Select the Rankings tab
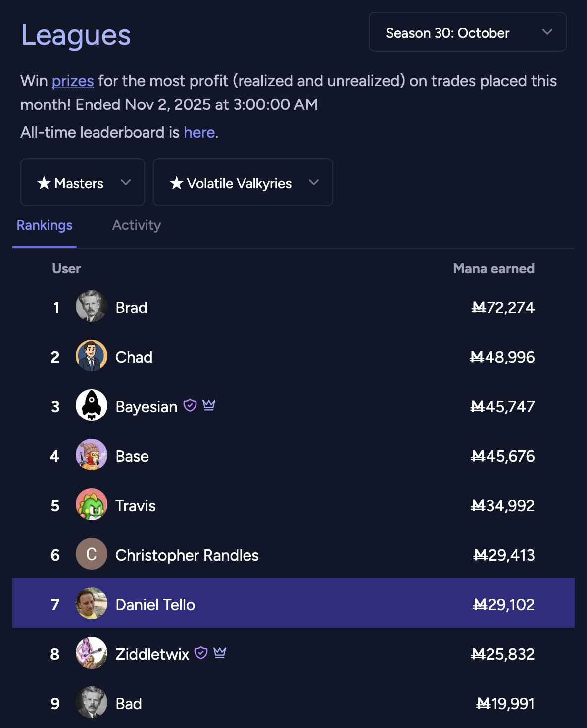The image size is (587, 728). point(45,225)
